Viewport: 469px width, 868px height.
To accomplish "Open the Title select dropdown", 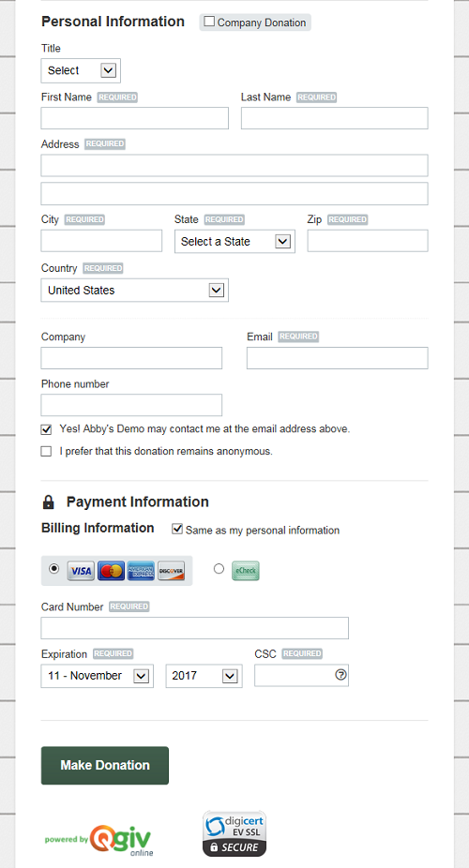I will 81,70.
